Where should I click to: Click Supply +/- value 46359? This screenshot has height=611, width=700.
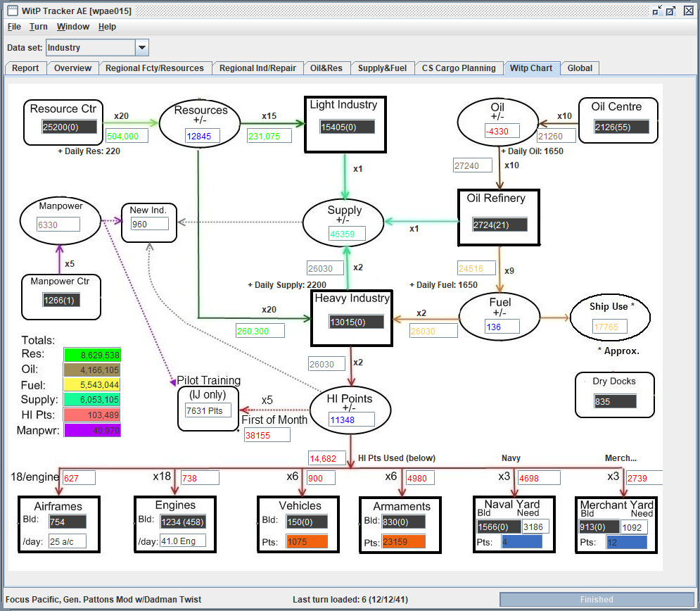[x=347, y=234]
